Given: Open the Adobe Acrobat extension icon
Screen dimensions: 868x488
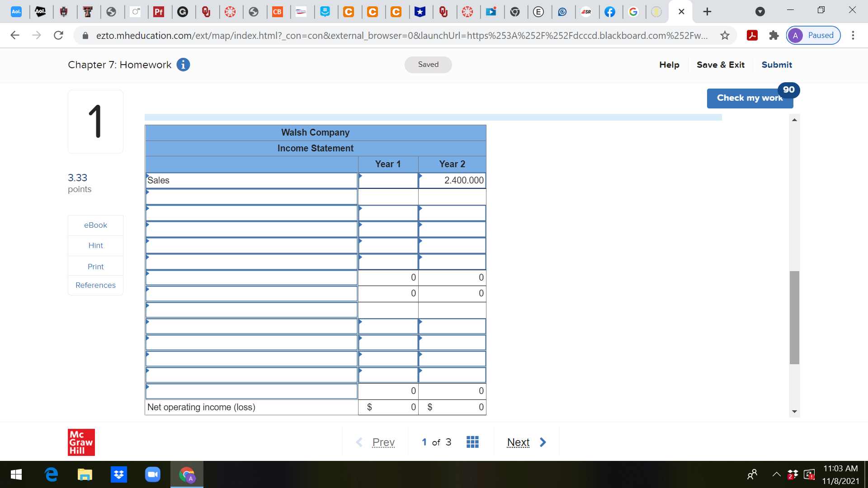Looking at the screenshot, I should pos(752,35).
